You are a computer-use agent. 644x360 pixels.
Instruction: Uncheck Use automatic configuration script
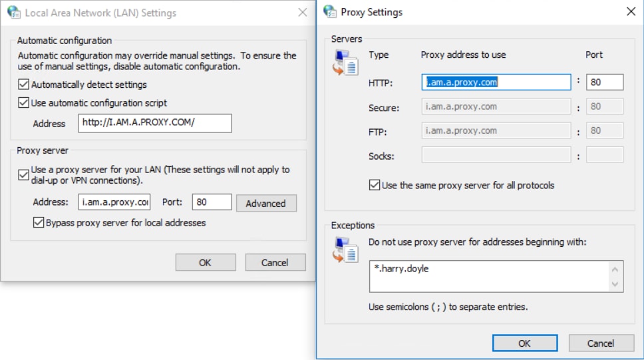tap(24, 103)
